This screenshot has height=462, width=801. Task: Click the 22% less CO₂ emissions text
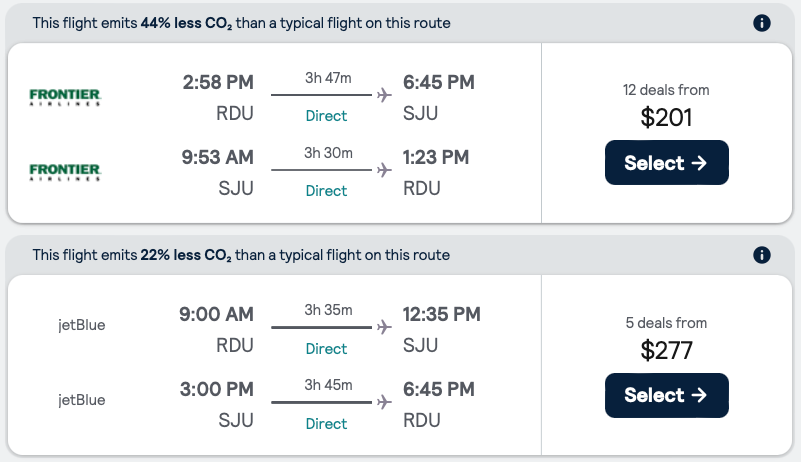pos(241,255)
